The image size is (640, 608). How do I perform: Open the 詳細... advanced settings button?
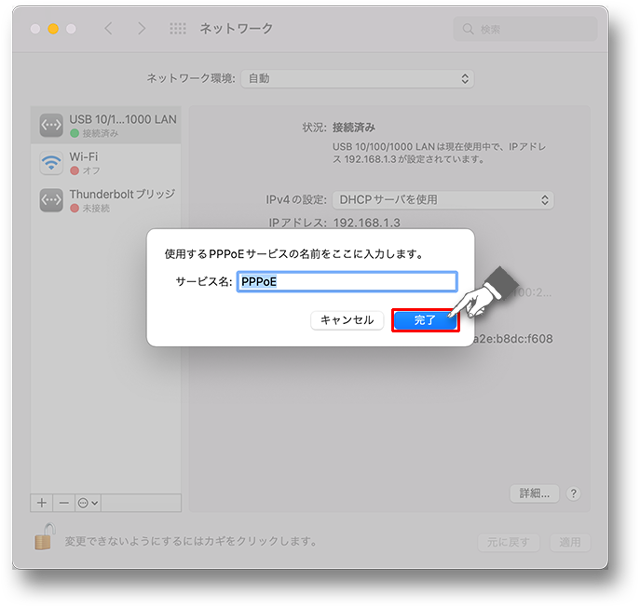(534, 494)
